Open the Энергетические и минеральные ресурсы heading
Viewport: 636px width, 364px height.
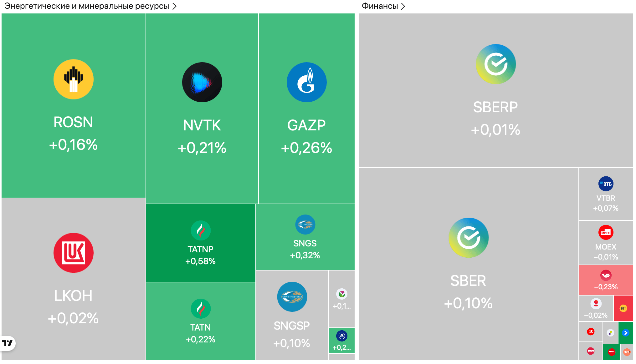coord(87,6)
